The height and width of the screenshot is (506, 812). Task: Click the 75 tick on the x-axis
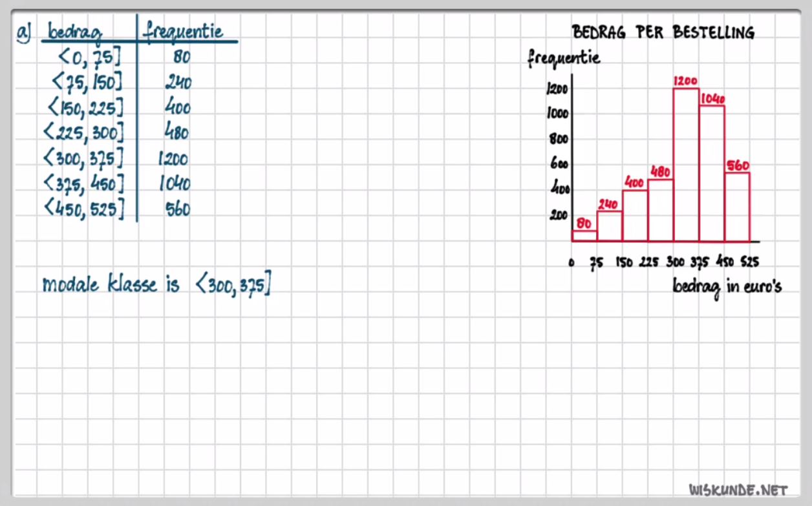pyautogui.click(x=597, y=262)
